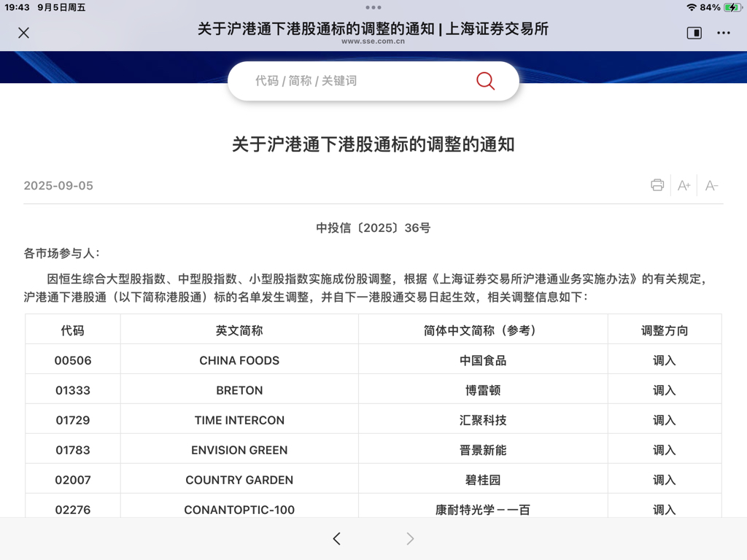The height and width of the screenshot is (560, 747).
Task: Select 调入 in the ENVISION GREEN row
Action: [664, 450]
